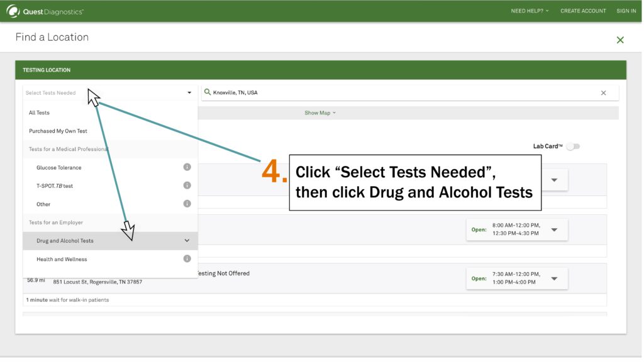Image resolution: width=644 pixels, height=362 pixels.
Task: Show info for Glucose Tolerance
Action: pyautogui.click(x=187, y=167)
